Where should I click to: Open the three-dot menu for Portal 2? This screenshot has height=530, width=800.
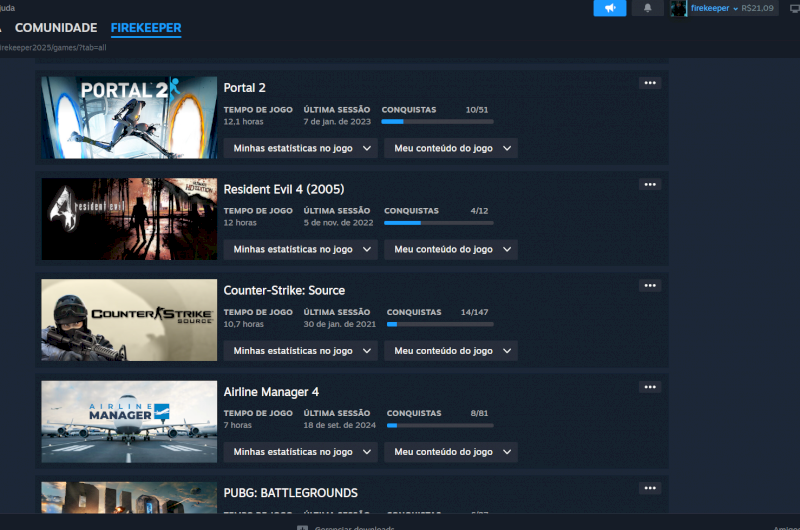[x=650, y=83]
